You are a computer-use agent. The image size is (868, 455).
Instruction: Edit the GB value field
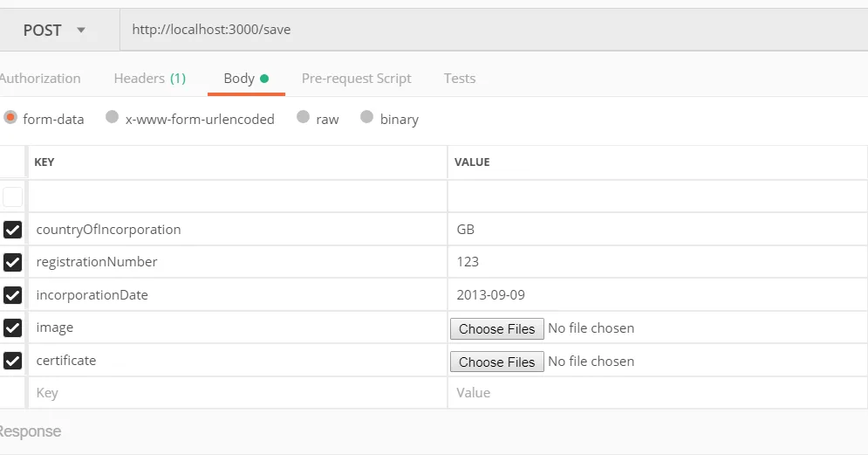tap(654, 230)
